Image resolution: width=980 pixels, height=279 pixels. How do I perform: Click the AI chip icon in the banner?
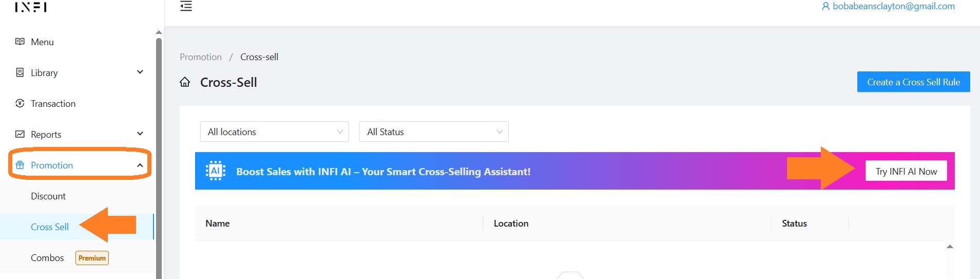tap(215, 171)
